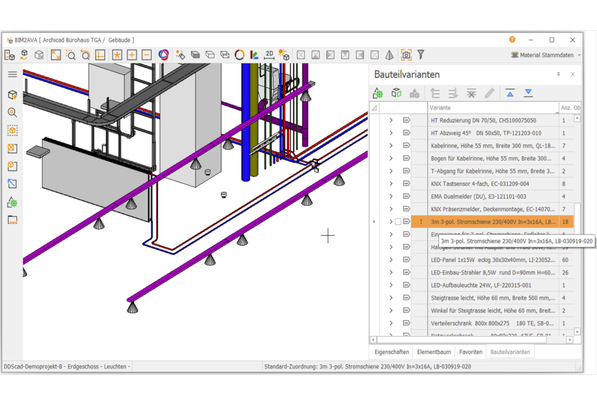Screen dimensions: 597x398
Task: Take a snapshot with the camera icon
Action: pyautogui.click(x=406, y=55)
